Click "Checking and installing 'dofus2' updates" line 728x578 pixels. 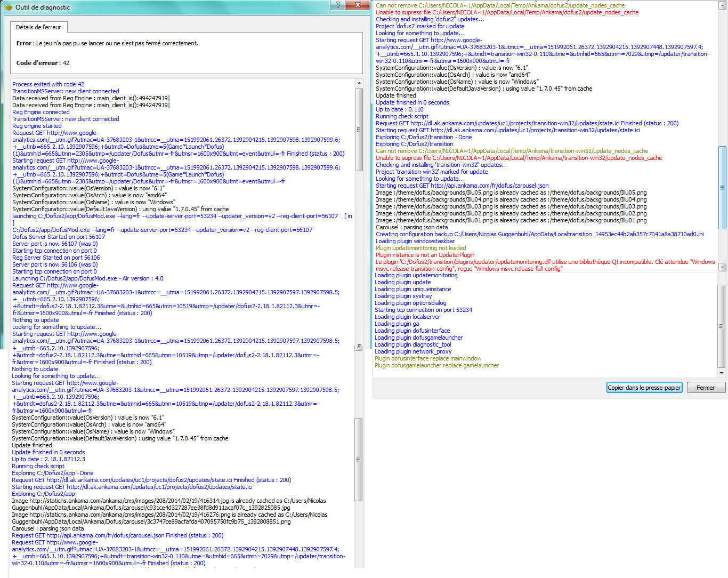pyautogui.click(x=430, y=19)
